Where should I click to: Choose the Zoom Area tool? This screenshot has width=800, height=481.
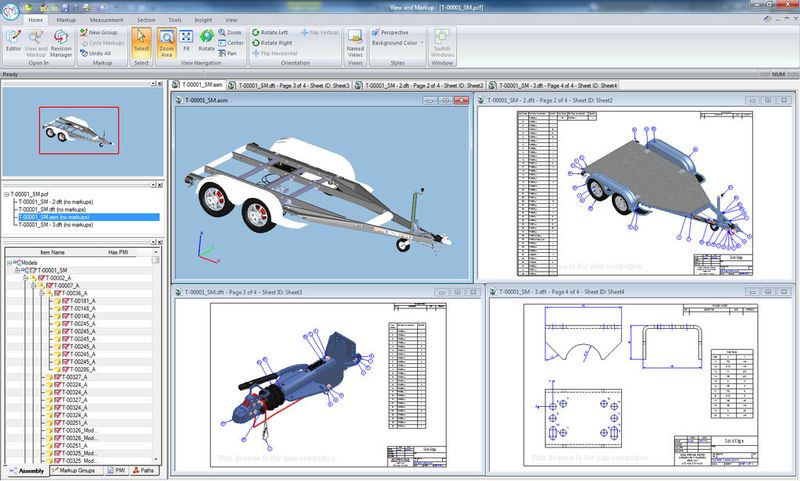coord(166,43)
